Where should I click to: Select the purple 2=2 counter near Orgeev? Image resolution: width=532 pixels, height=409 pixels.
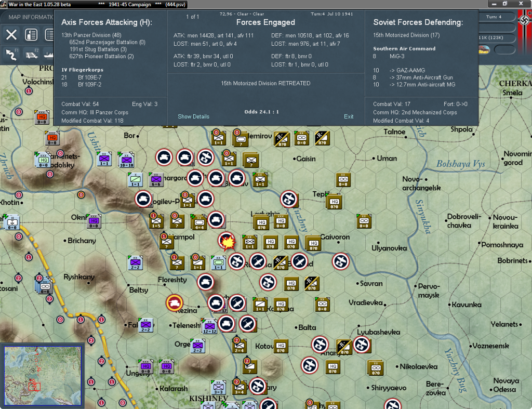tap(197, 346)
